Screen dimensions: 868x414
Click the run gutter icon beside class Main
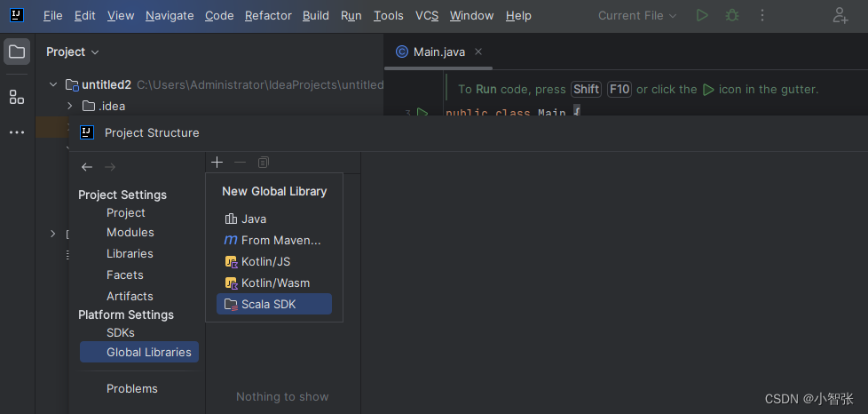click(422, 113)
